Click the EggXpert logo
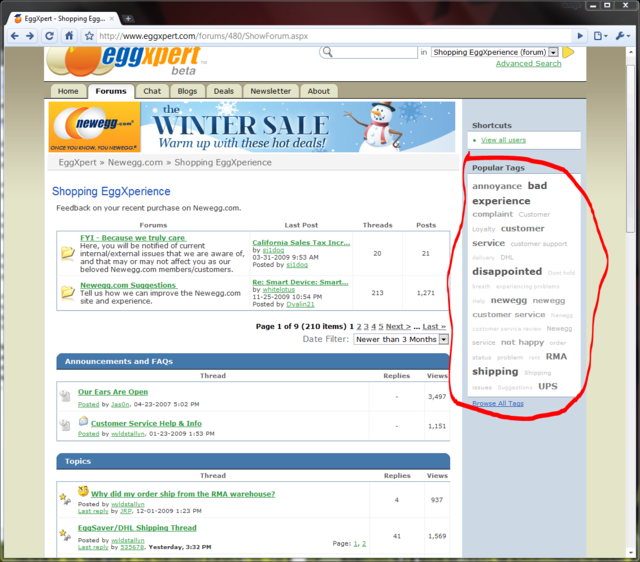640x562 pixels. click(x=125, y=60)
